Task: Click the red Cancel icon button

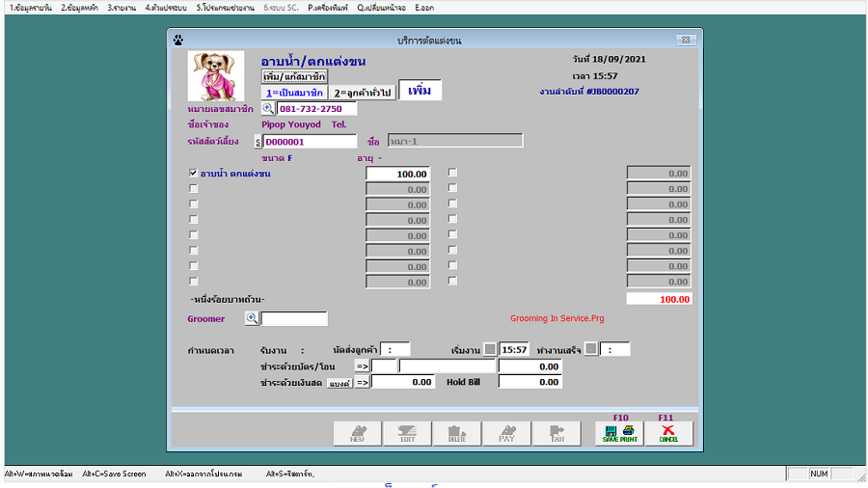Action: tap(668, 433)
